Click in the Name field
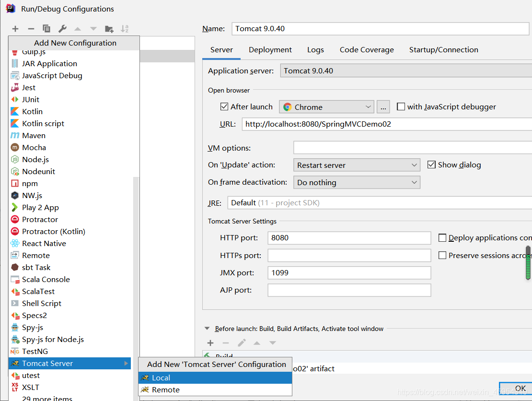Image resolution: width=532 pixels, height=401 pixels. point(381,29)
